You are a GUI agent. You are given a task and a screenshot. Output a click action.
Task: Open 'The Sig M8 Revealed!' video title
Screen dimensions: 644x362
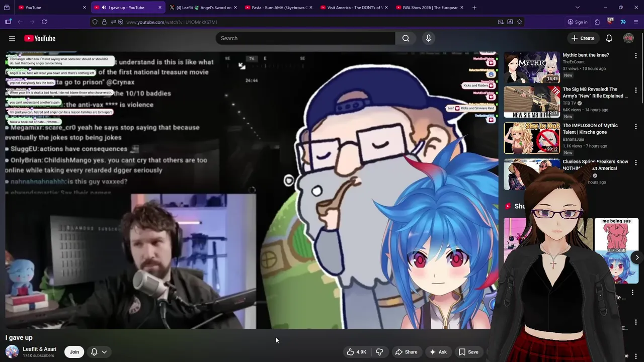pyautogui.click(x=595, y=93)
